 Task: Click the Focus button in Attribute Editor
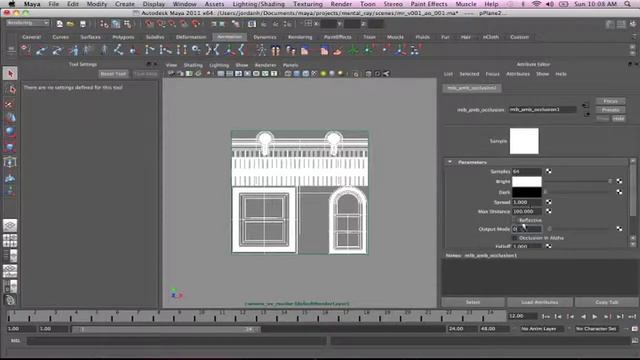(x=611, y=101)
